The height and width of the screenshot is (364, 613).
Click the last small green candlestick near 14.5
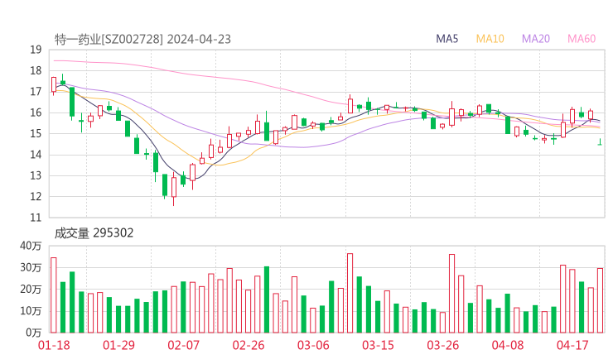[600, 142]
